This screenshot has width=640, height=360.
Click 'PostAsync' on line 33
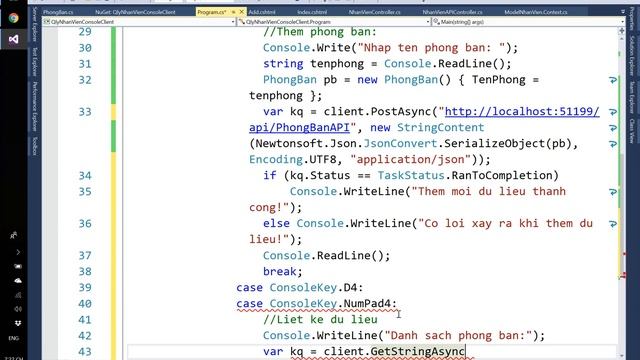coord(401,111)
